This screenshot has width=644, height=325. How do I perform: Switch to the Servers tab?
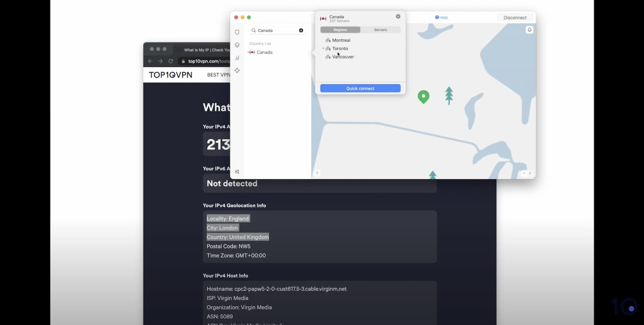pos(380,30)
